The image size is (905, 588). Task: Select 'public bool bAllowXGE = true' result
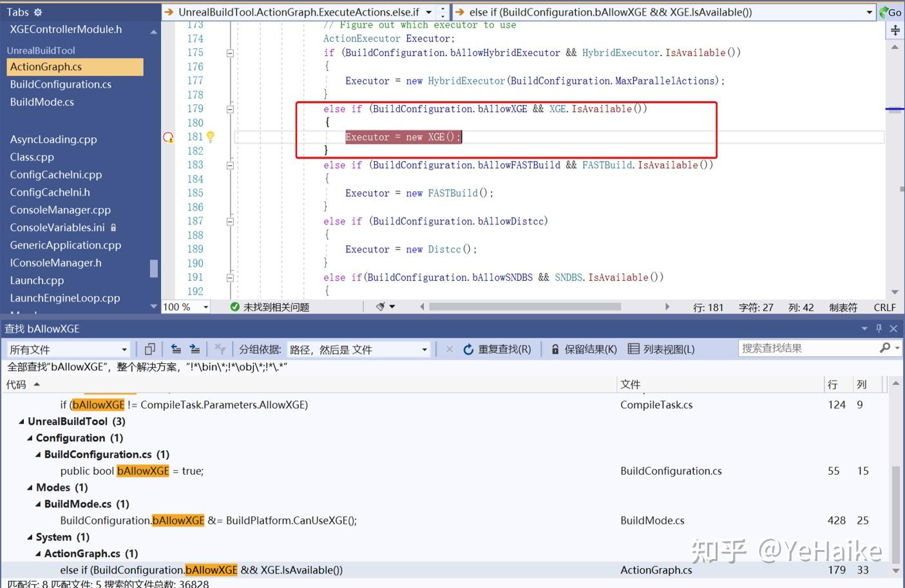point(446,471)
